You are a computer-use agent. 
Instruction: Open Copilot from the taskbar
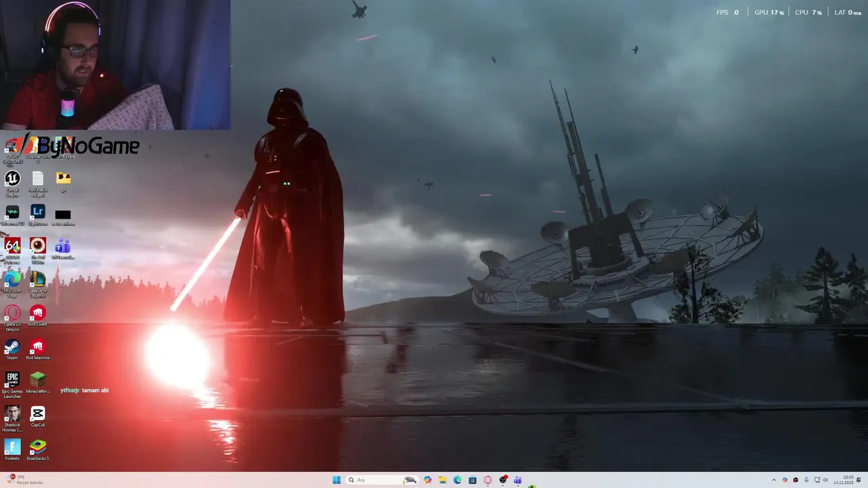(428, 480)
